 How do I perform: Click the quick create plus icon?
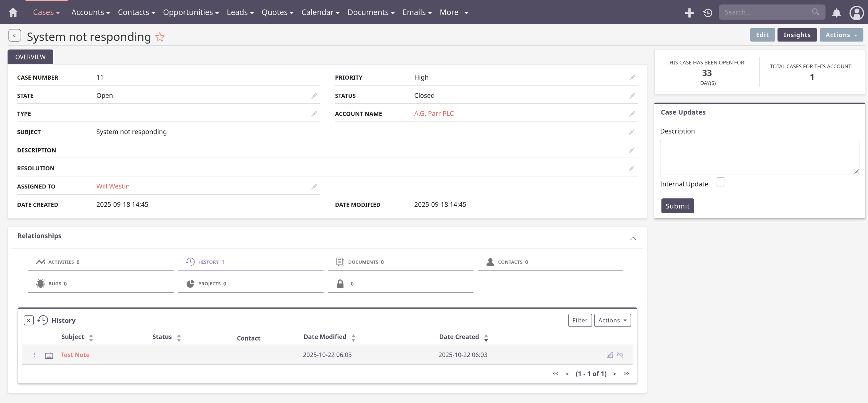689,13
